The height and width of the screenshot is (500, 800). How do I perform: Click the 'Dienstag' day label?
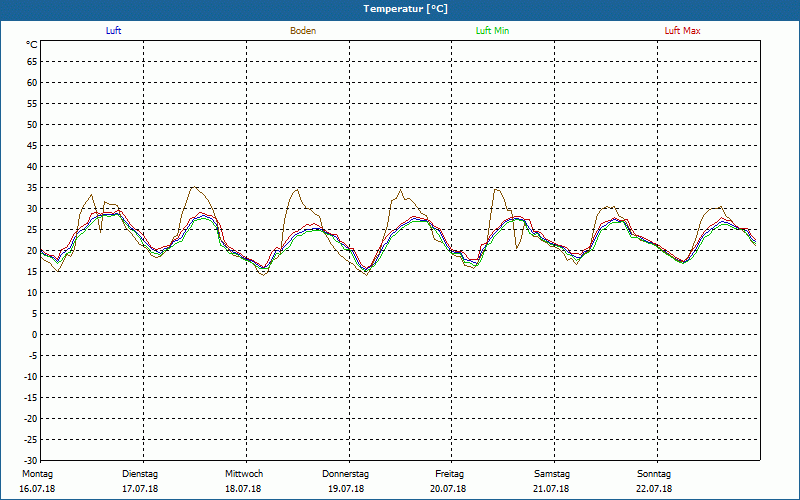[x=140, y=474]
